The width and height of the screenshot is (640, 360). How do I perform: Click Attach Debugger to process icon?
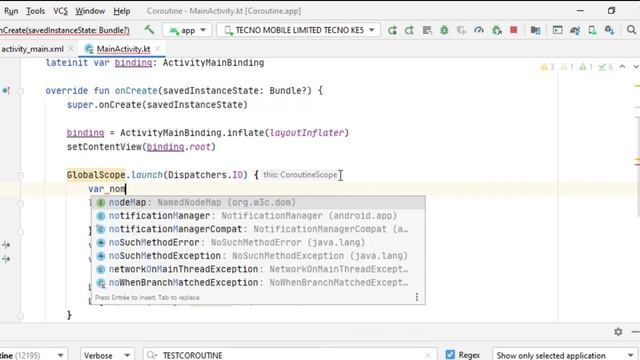pos(497,30)
